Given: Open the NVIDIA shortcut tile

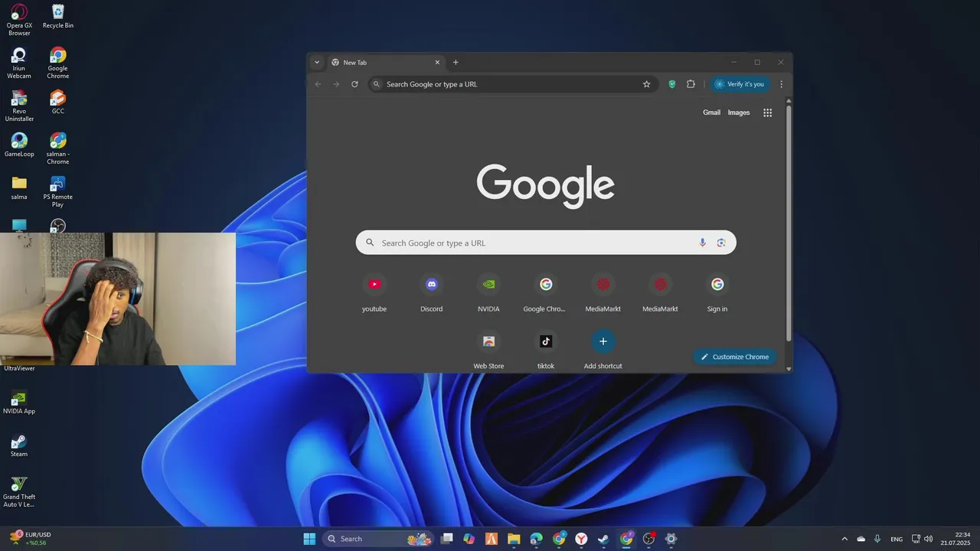Looking at the screenshot, I should point(488,293).
